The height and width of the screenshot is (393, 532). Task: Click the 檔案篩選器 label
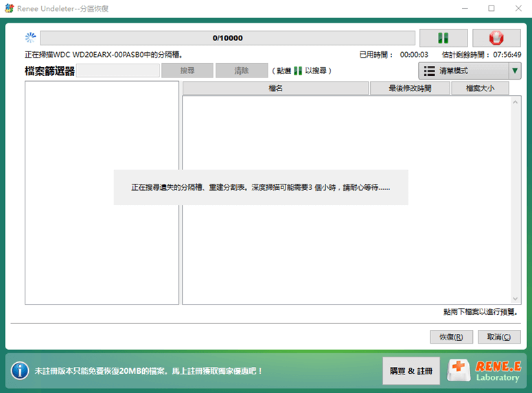[50, 71]
